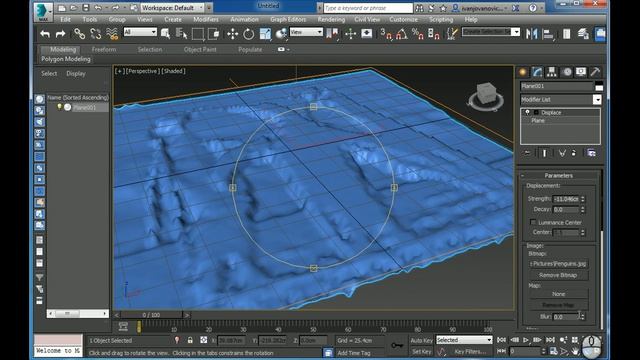640x360 pixels.
Task: Toggle keyboard shortcut override
Action: click(367, 34)
